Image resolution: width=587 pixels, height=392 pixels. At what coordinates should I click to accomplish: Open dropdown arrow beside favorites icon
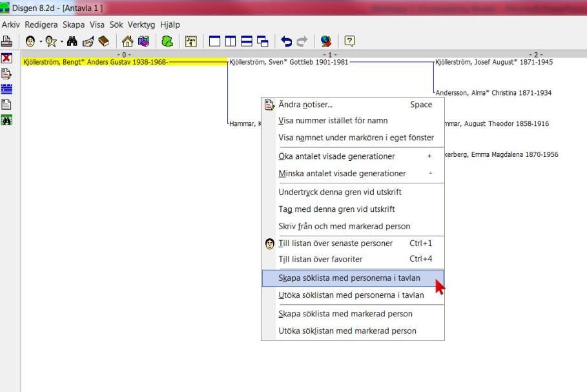click(62, 41)
